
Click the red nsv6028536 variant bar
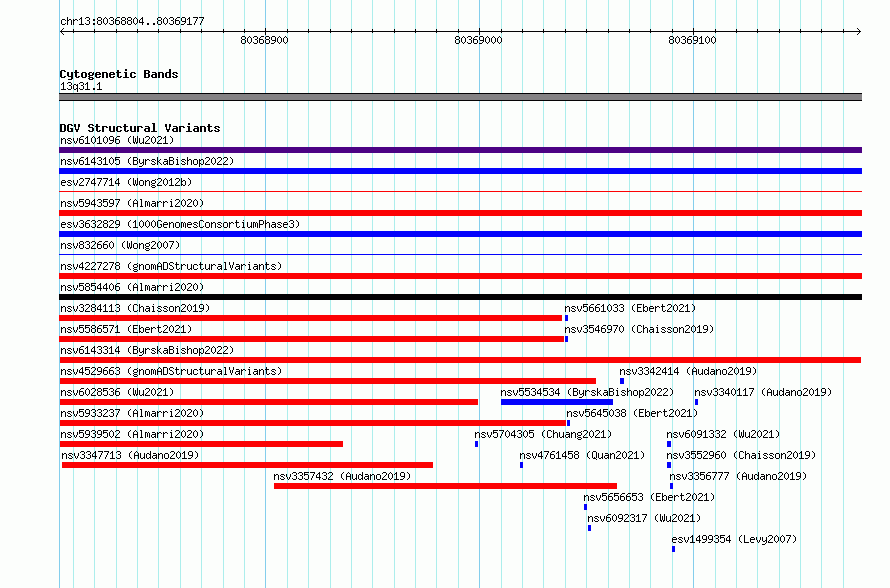pos(268,402)
